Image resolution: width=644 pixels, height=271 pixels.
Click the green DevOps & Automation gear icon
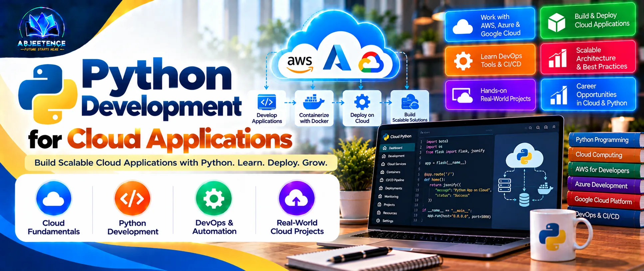[x=214, y=198]
